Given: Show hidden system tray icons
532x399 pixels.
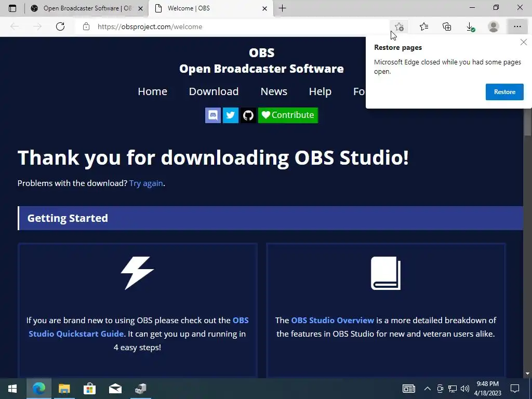Looking at the screenshot, I should click(x=428, y=389).
